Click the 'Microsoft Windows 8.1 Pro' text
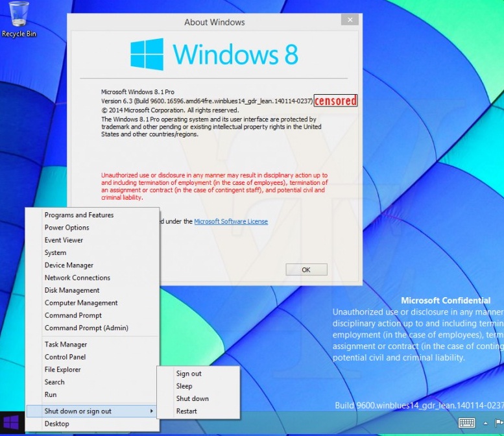504x436 pixels. click(138, 92)
